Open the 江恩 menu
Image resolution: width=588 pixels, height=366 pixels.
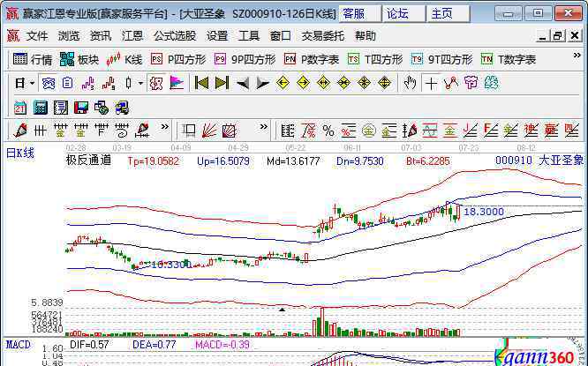click(x=132, y=36)
